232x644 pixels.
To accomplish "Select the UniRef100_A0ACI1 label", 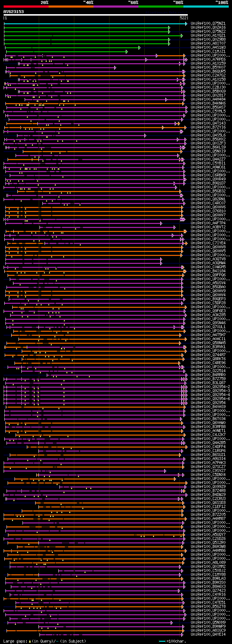I will coord(208,339).
